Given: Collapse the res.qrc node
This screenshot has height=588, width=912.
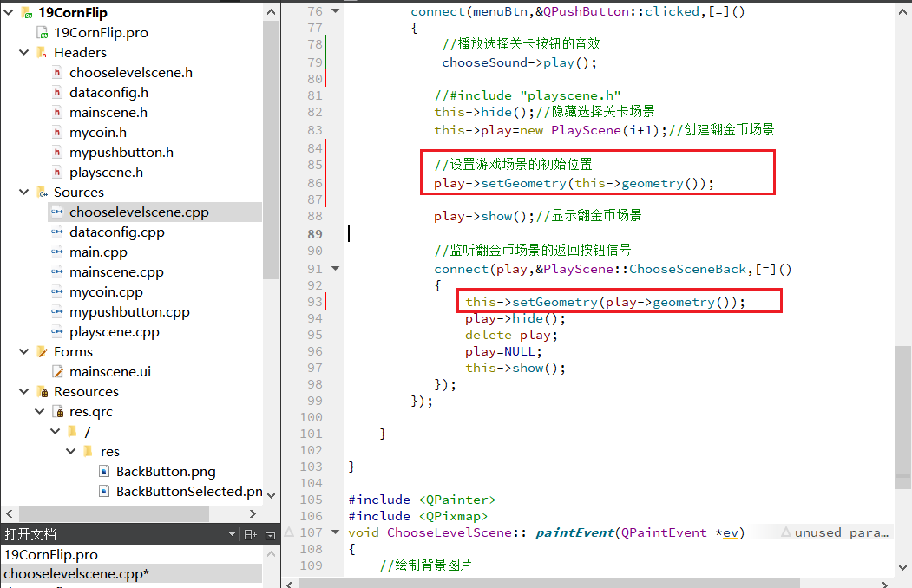Looking at the screenshot, I should click(40, 411).
